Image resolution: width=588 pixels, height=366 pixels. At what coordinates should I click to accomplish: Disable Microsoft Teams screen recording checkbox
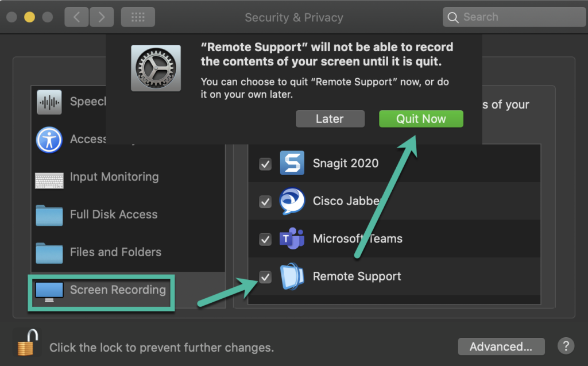click(x=265, y=240)
